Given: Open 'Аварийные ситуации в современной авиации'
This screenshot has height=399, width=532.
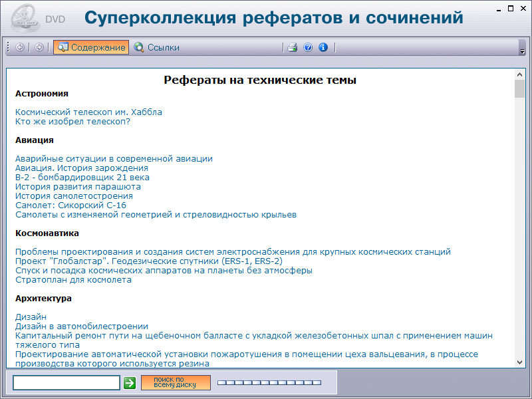Looking at the screenshot, I should [114, 159].
